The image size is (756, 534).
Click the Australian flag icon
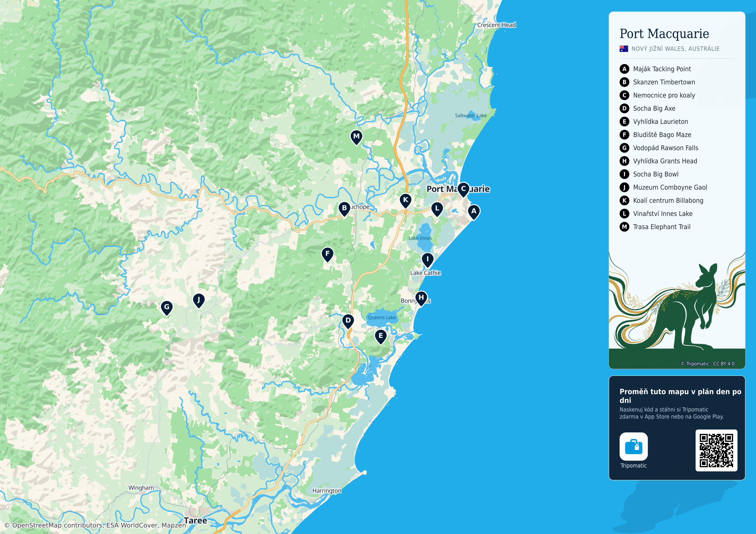624,49
